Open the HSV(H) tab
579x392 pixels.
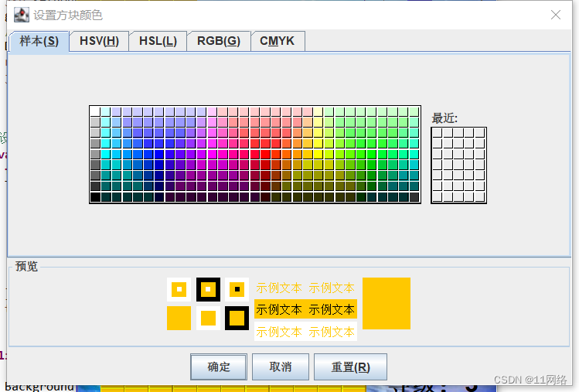click(x=99, y=41)
